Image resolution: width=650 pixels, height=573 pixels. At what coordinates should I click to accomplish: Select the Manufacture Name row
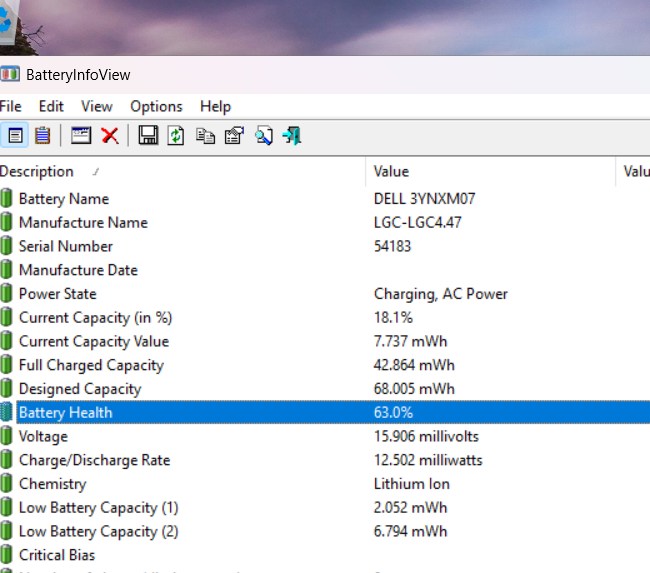pyautogui.click(x=325, y=222)
